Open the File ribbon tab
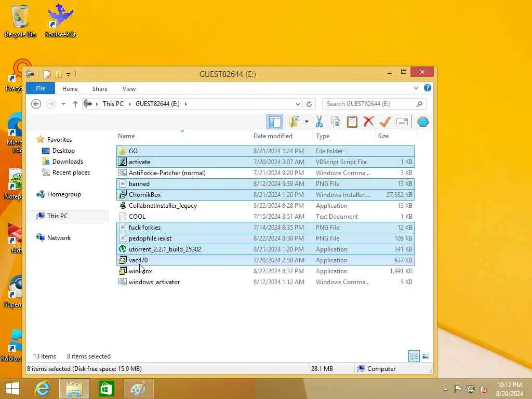The width and height of the screenshot is (532, 399). tap(41, 88)
